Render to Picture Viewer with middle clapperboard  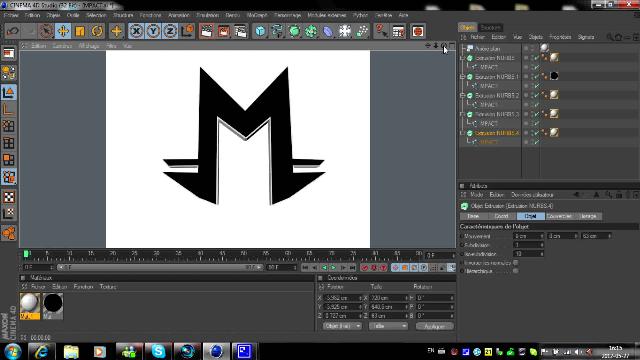pyautogui.click(x=224, y=31)
